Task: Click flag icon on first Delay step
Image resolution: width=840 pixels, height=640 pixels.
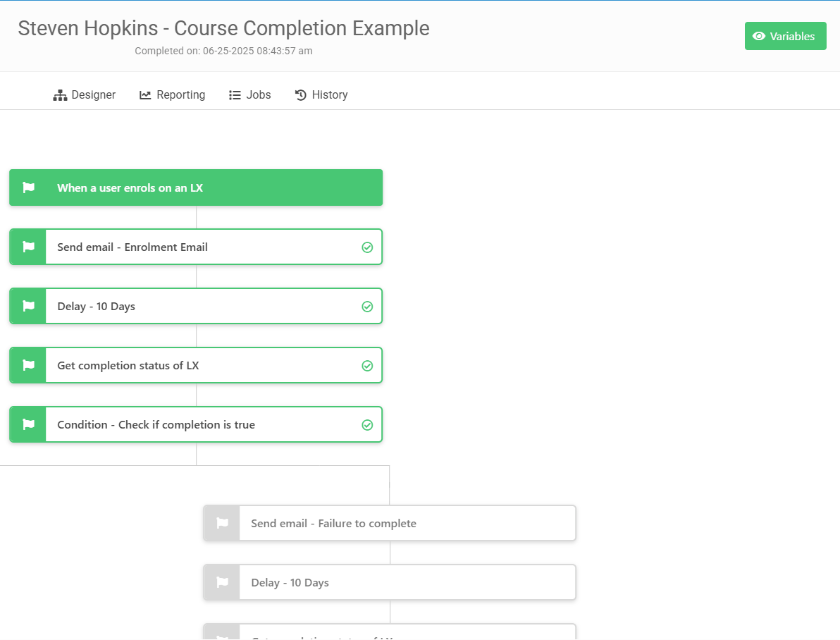Action: pyautogui.click(x=28, y=306)
